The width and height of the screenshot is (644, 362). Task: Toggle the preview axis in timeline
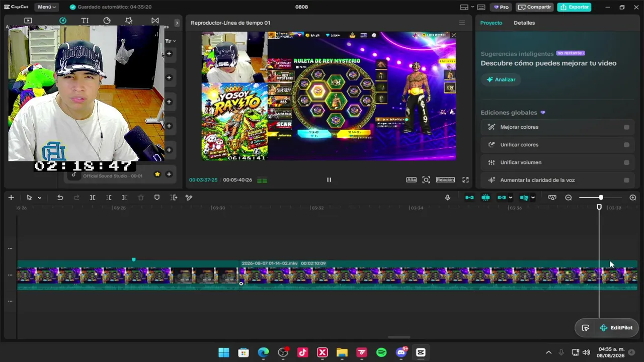coord(524,198)
